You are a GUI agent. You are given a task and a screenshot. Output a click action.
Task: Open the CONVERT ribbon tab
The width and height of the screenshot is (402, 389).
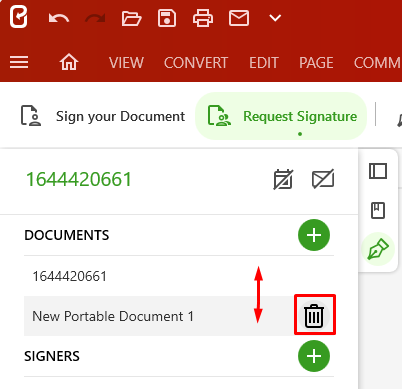click(x=196, y=63)
